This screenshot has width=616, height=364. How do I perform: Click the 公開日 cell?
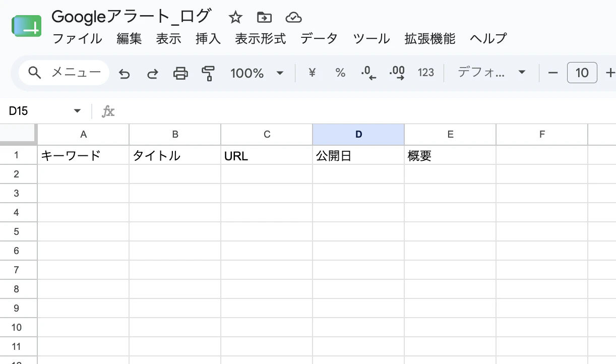click(x=358, y=155)
